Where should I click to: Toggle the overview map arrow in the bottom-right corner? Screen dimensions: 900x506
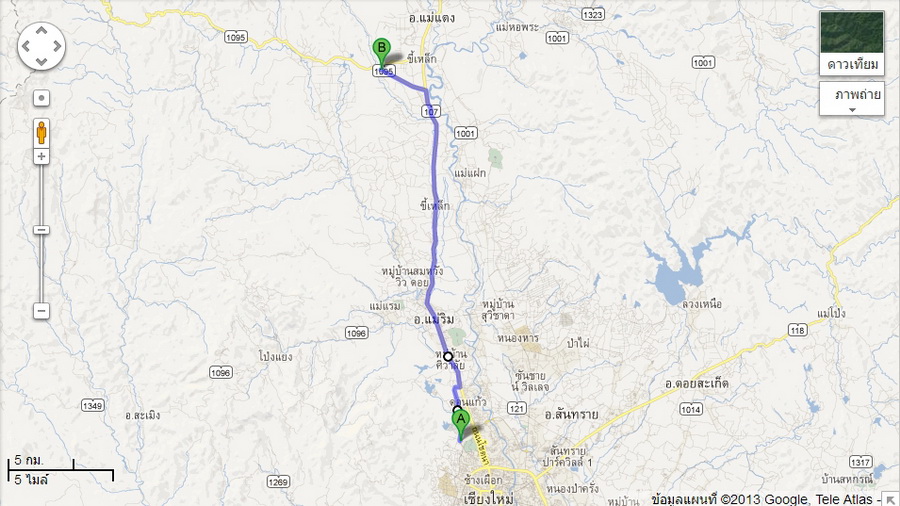(x=891, y=499)
